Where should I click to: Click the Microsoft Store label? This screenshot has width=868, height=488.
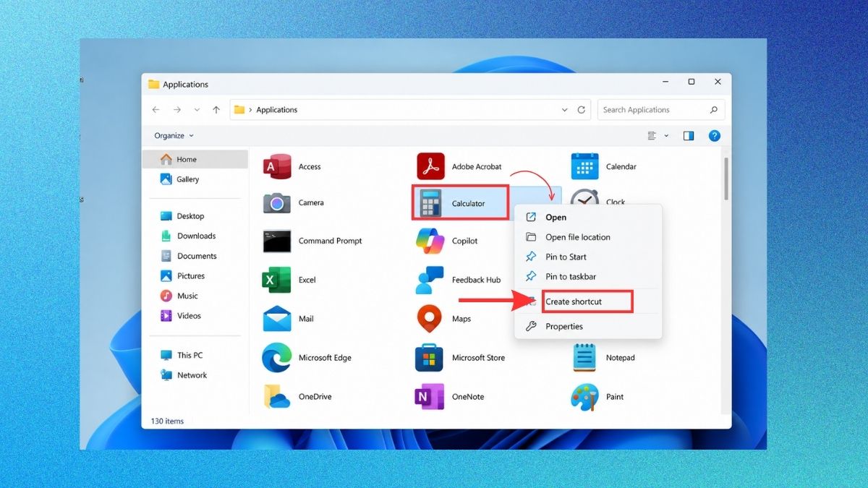[x=478, y=358]
